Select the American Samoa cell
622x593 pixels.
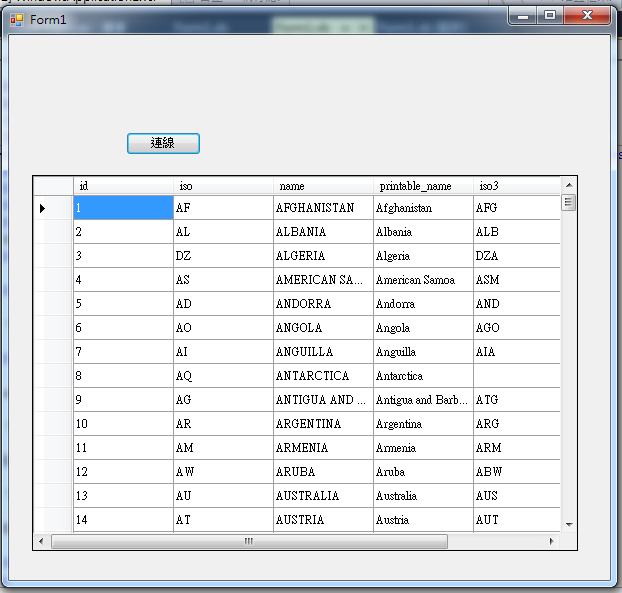point(423,280)
